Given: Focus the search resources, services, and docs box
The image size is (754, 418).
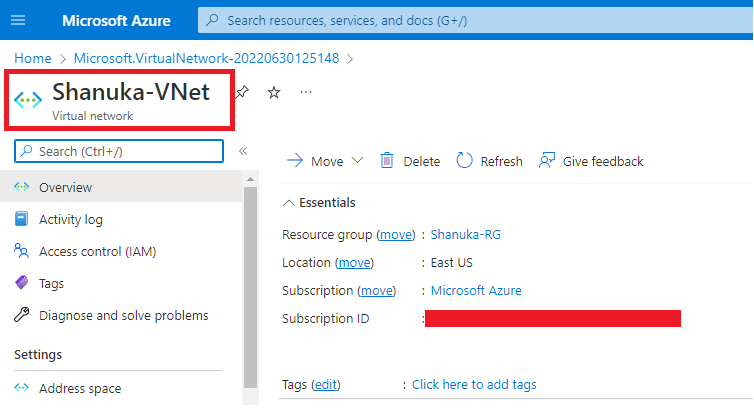Looking at the screenshot, I should [475, 20].
